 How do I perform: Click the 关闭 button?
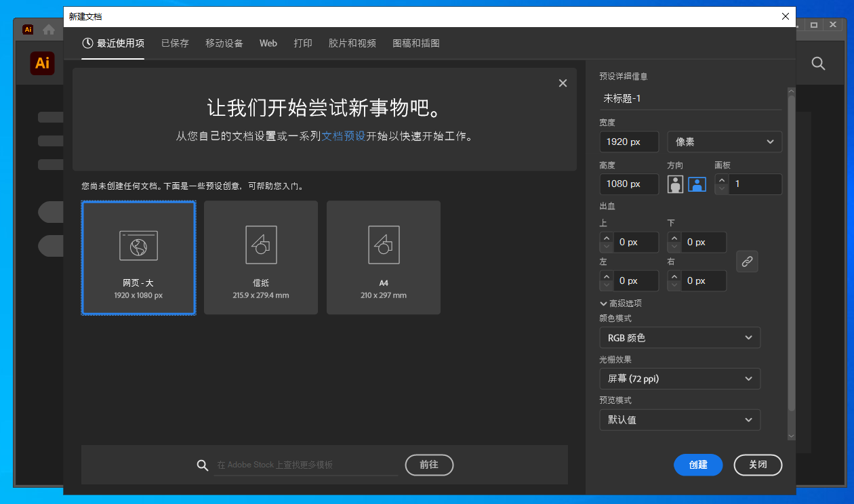pos(758,465)
